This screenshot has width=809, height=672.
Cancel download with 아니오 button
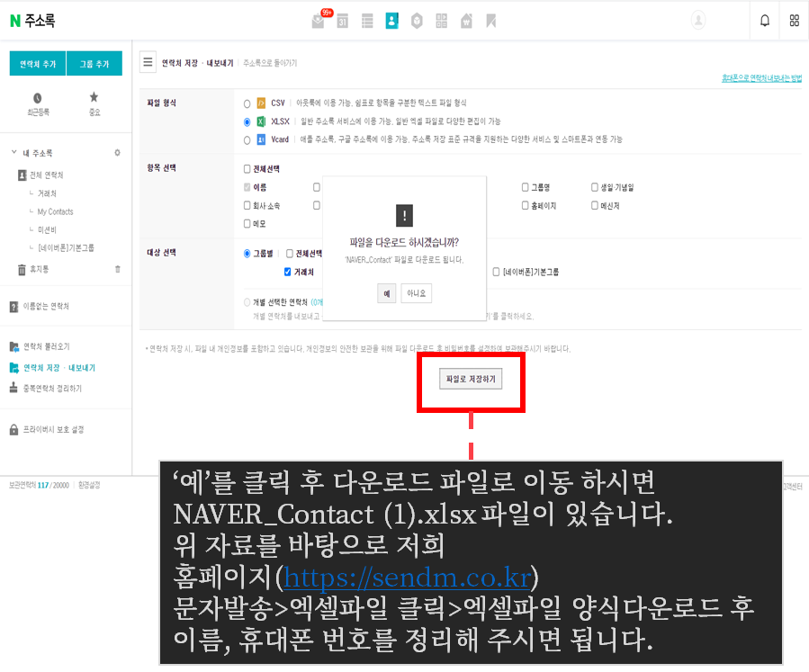click(417, 293)
